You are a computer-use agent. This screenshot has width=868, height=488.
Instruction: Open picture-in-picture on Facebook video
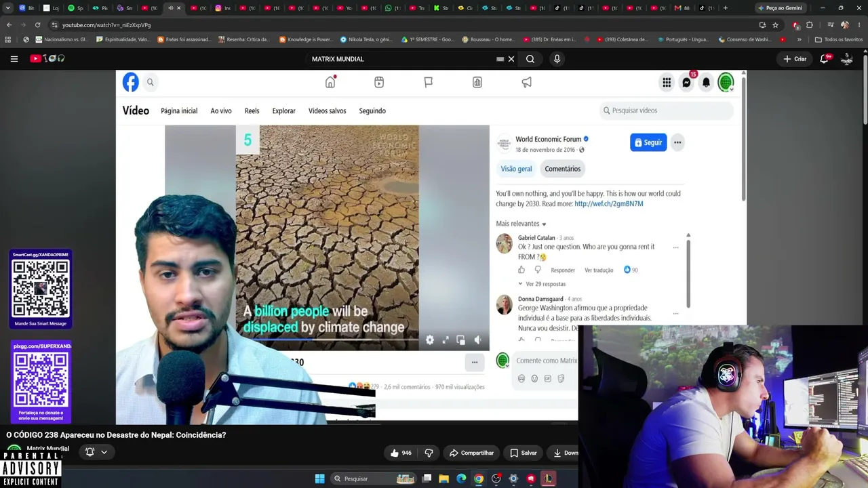click(x=461, y=340)
